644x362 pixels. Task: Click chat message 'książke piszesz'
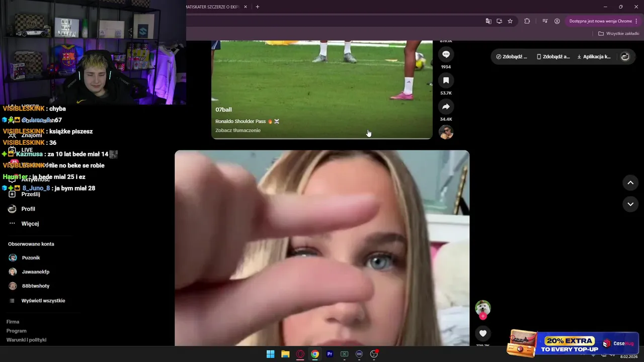(x=71, y=131)
